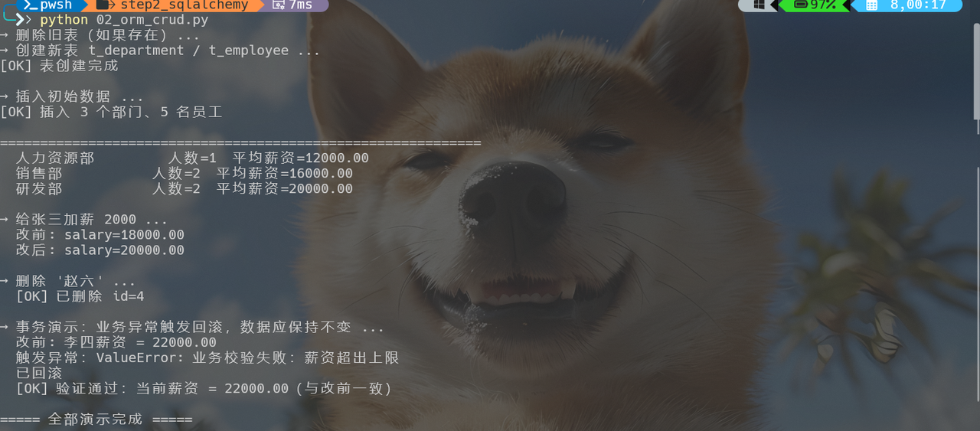Click the '8,00:17' clock text

point(918,5)
